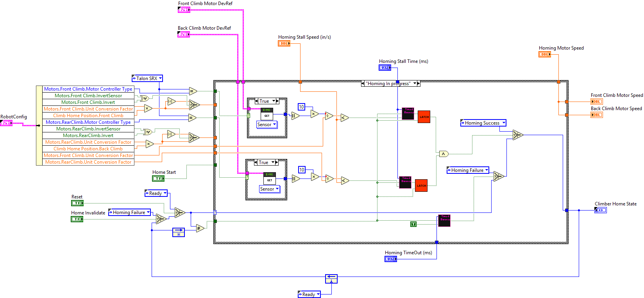
Task: Select the Motors.Front Climb.InvertSensor unbundle element
Action: pyautogui.click(x=88, y=96)
